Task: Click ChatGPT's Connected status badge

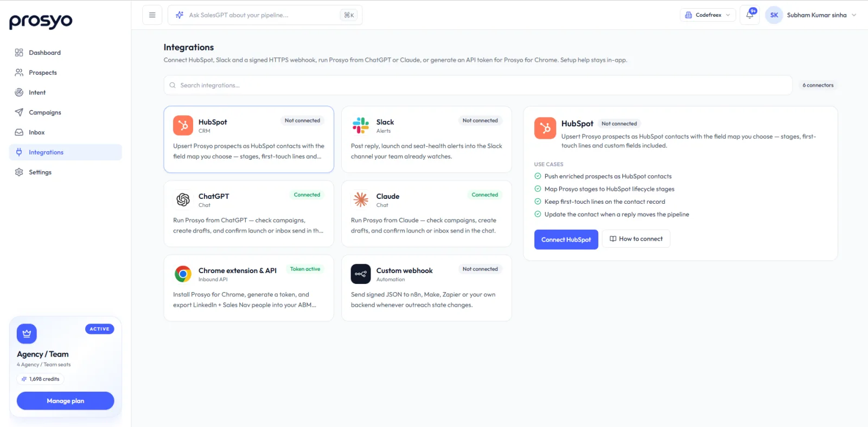Action: [x=307, y=195]
